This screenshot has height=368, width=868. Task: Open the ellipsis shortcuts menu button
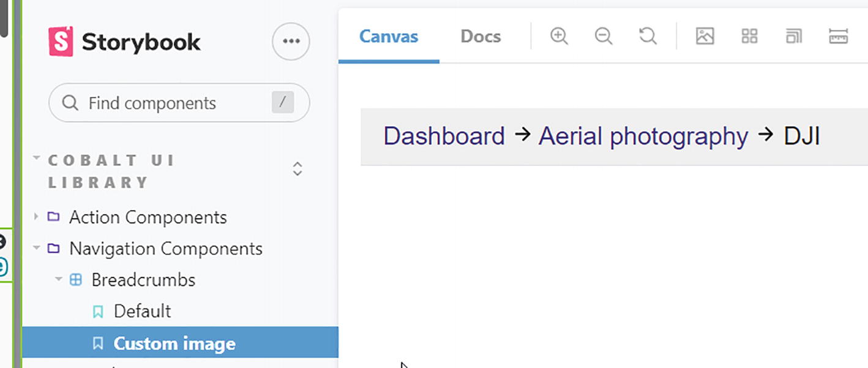point(291,41)
